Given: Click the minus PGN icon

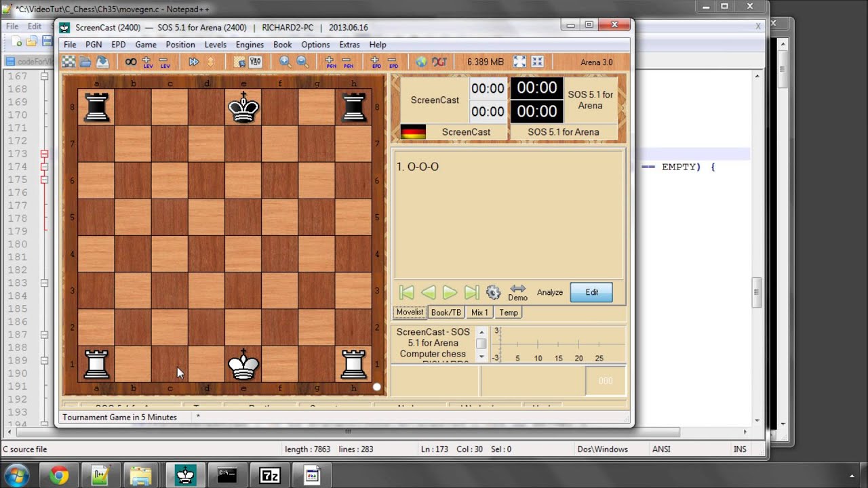Looking at the screenshot, I should click(x=348, y=62).
